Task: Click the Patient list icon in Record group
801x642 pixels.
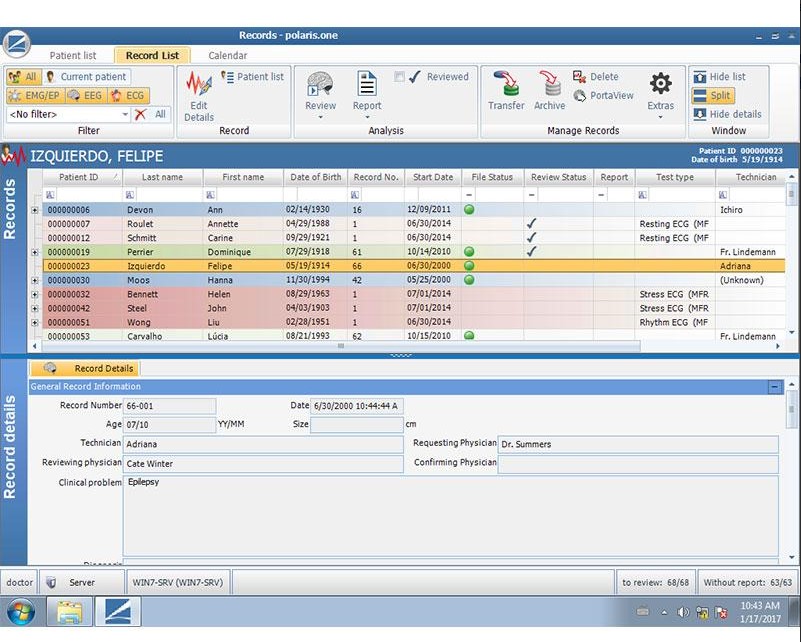Action: point(252,77)
